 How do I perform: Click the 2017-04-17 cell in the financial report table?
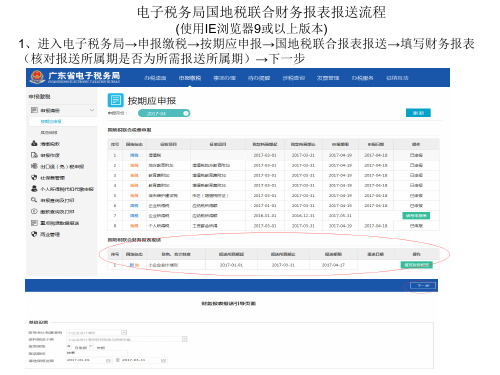click(x=333, y=265)
